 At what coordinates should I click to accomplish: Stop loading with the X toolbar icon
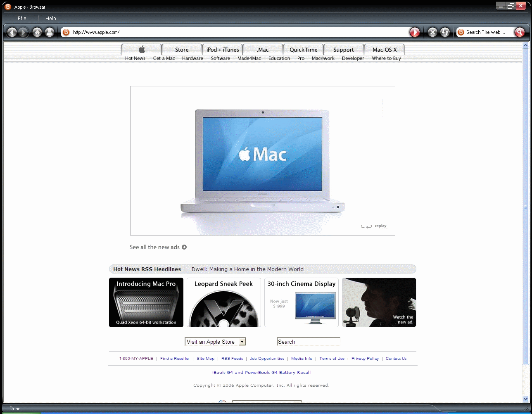pyautogui.click(x=432, y=32)
